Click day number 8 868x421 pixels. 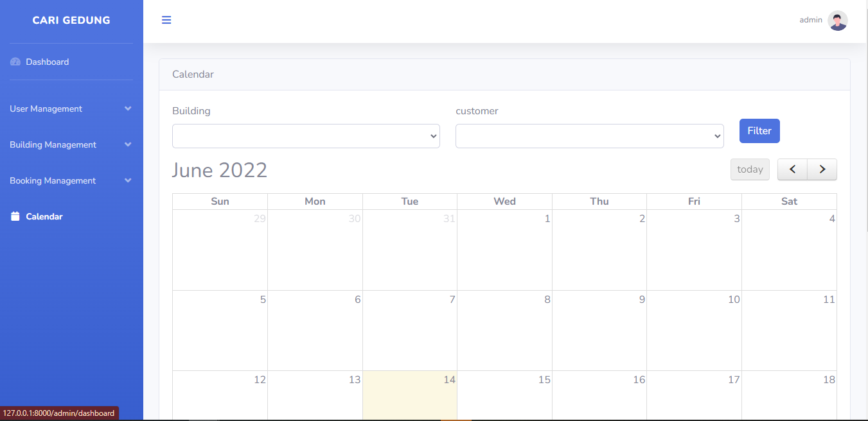point(547,300)
